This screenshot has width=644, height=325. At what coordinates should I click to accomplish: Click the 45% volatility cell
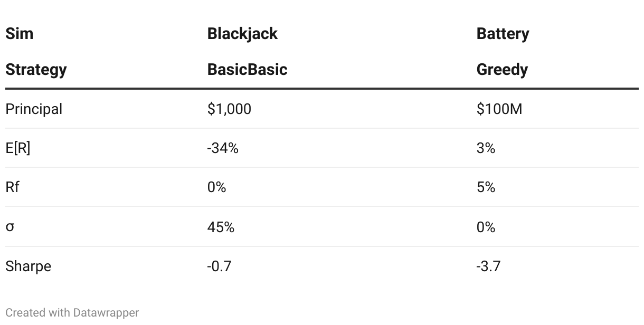[221, 227]
